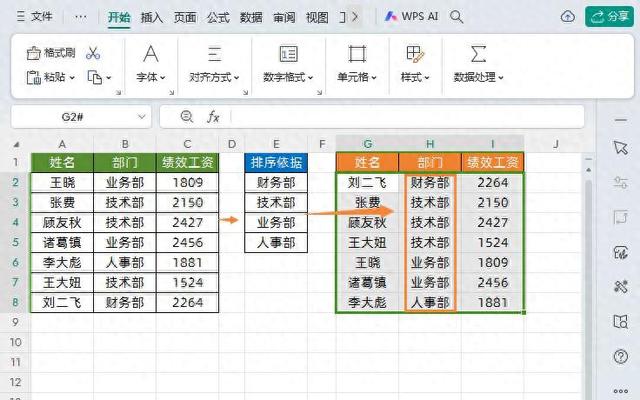Image resolution: width=640 pixels, height=400 pixels.
Task: Open the copy icon dropdown
Action: [99, 77]
